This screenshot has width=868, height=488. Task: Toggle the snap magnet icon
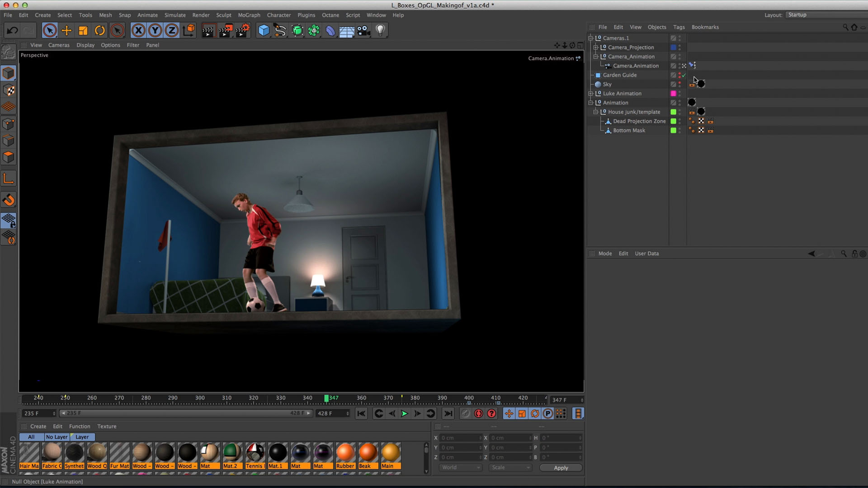pos(9,200)
